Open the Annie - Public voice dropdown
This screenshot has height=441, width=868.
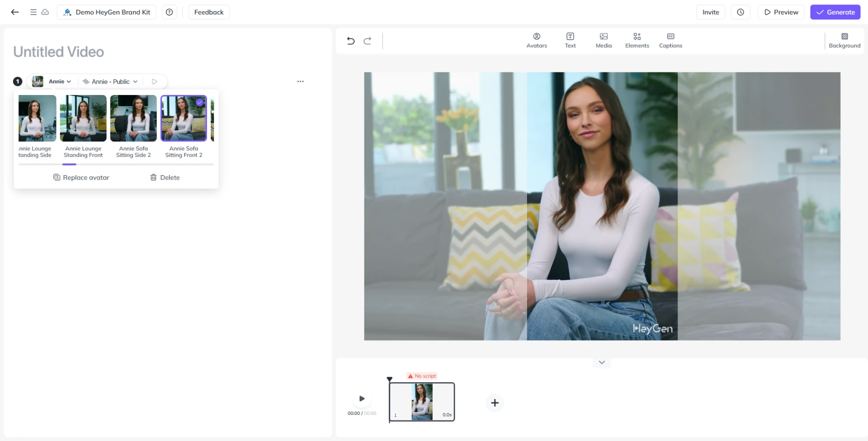[x=110, y=82]
